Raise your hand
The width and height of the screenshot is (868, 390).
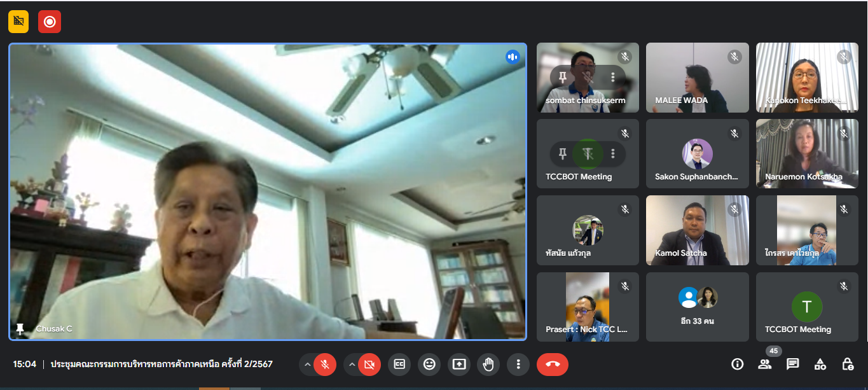pos(488,364)
